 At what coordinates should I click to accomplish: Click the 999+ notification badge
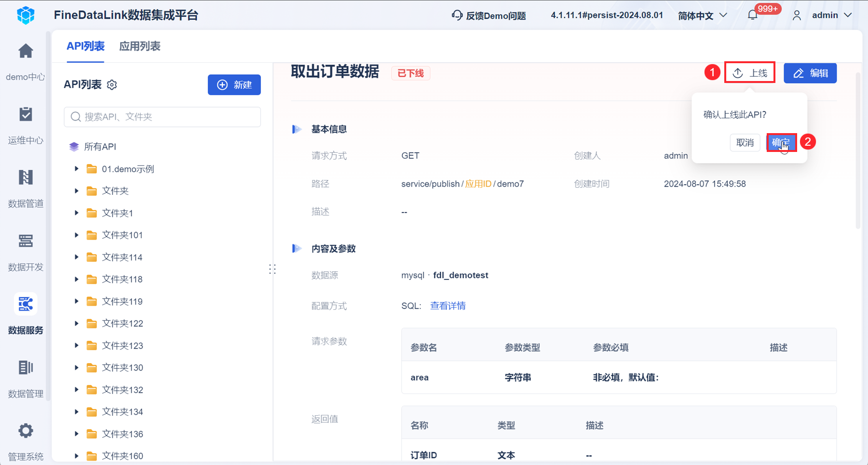(x=768, y=9)
